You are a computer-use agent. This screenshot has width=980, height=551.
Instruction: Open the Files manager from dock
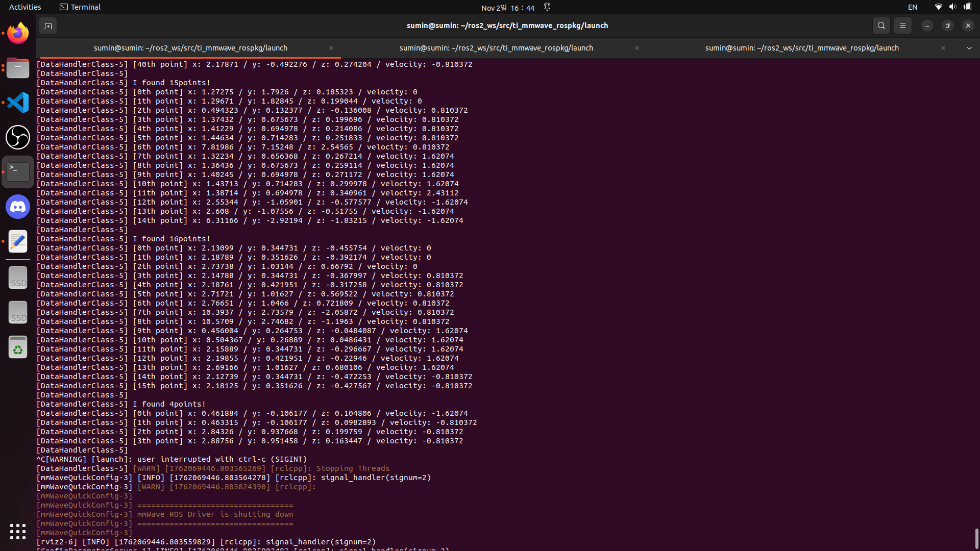click(x=18, y=68)
